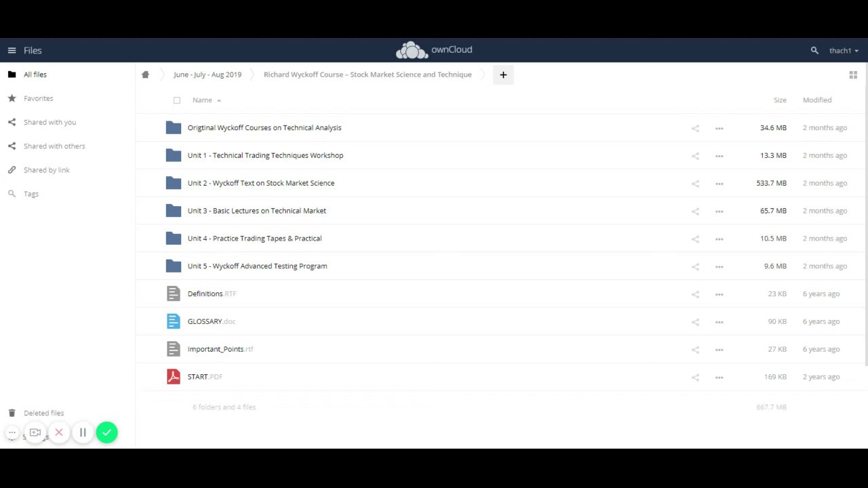Open more actions for Unit 3 folder
Viewport: 868px width, 488px height.
pos(719,211)
